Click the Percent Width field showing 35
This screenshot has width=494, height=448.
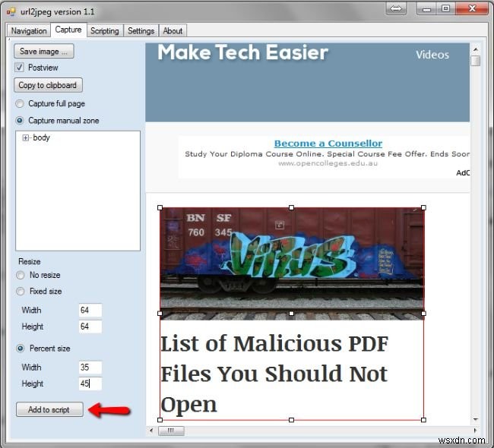click(90, 368)
